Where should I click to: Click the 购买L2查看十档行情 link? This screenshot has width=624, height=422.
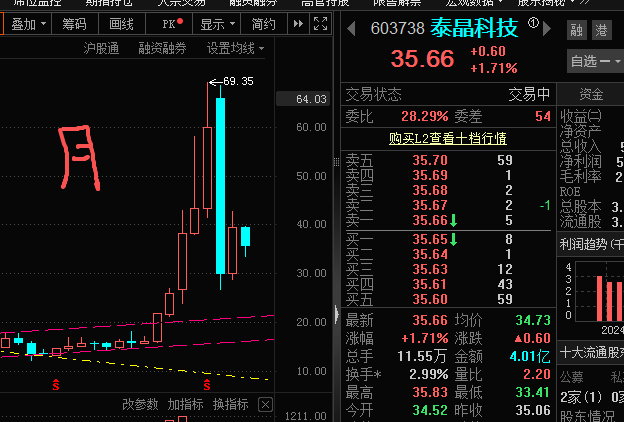(x=448, y=138)
